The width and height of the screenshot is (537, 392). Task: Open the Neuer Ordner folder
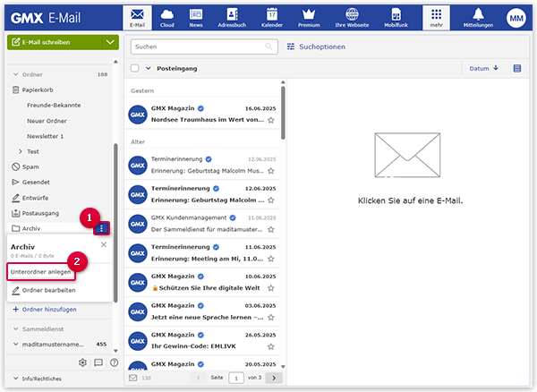tap(47, 121)
